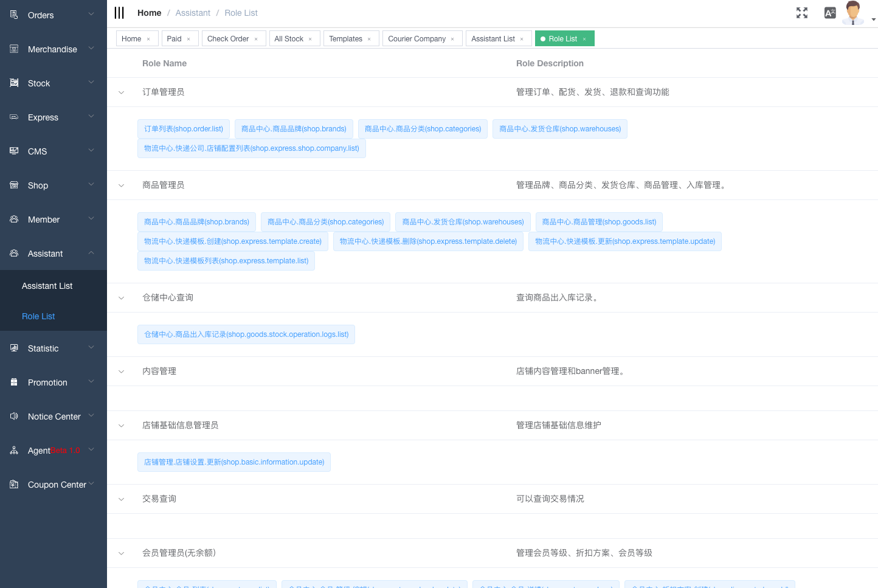Screen dimensions: 878x588
Task: Enter fullscreen using the expand icon
Action: tap(802, 12)
